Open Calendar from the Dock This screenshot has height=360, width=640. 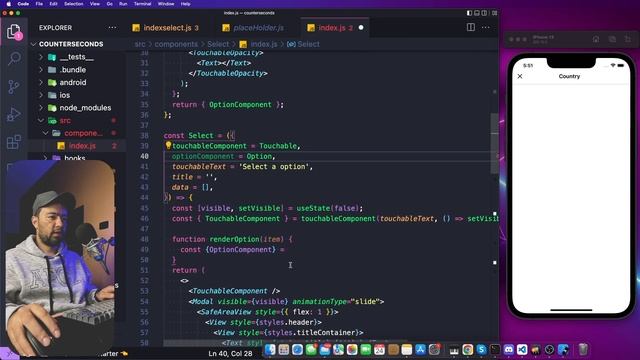click(x=380, y=349)
